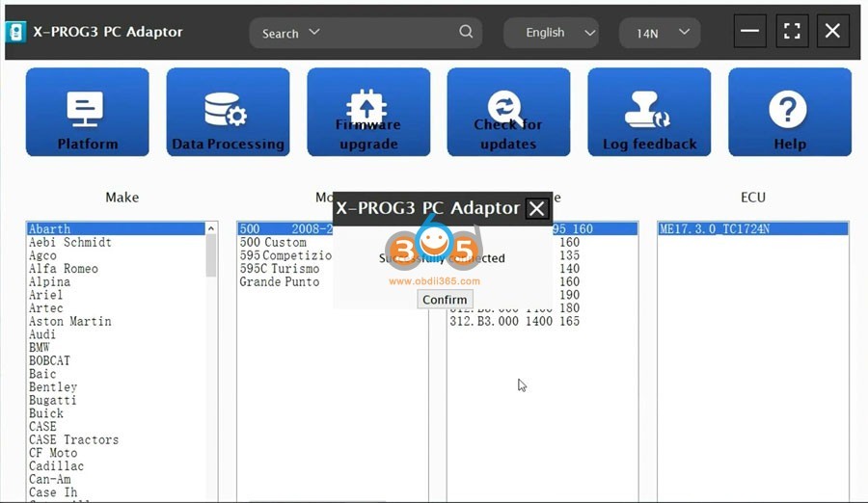Select Can-Am make
Viewport: 868px width, 503px height.
(116, 479)
